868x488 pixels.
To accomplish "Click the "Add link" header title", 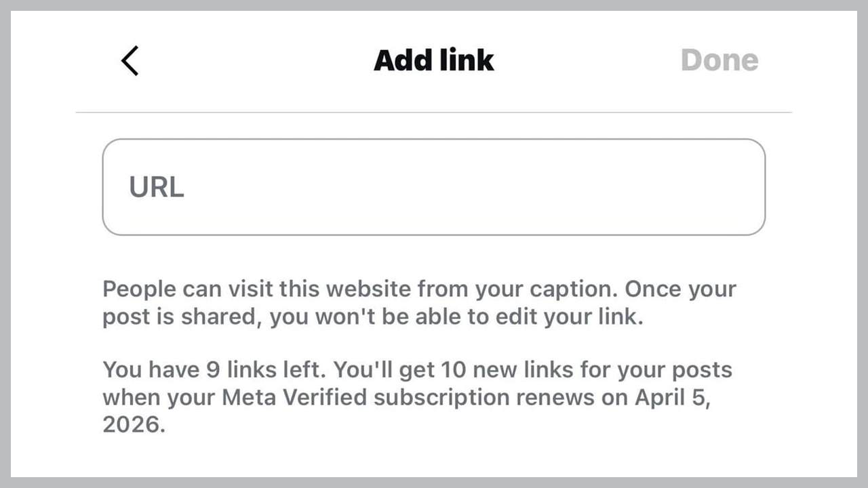I will (x=434, y=60).
